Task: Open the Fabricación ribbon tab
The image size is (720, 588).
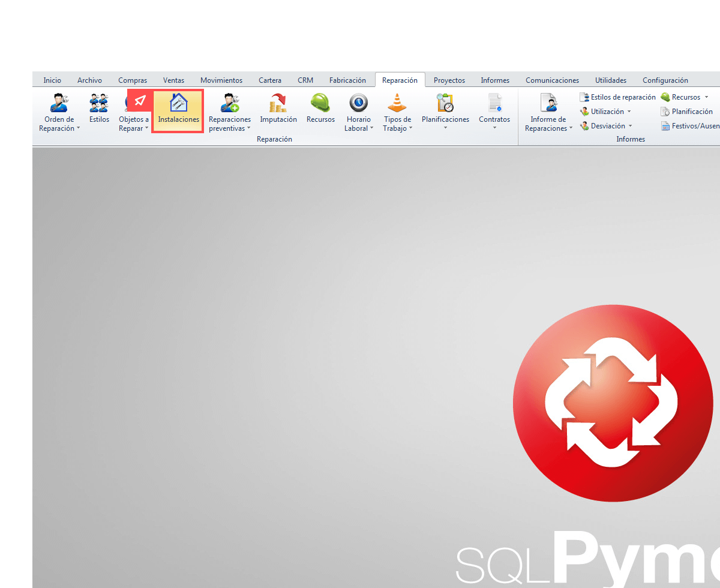Action: pyautogui.click(x=347, y=80)
